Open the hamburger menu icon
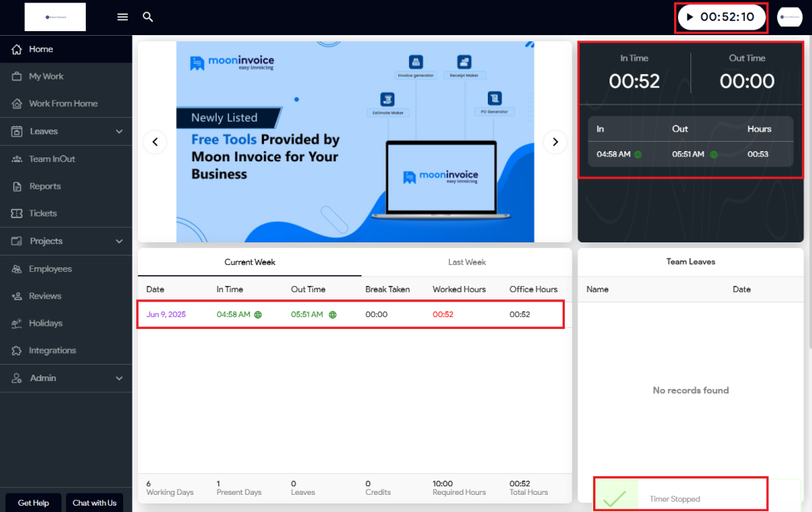 click(x=122, y=17)
